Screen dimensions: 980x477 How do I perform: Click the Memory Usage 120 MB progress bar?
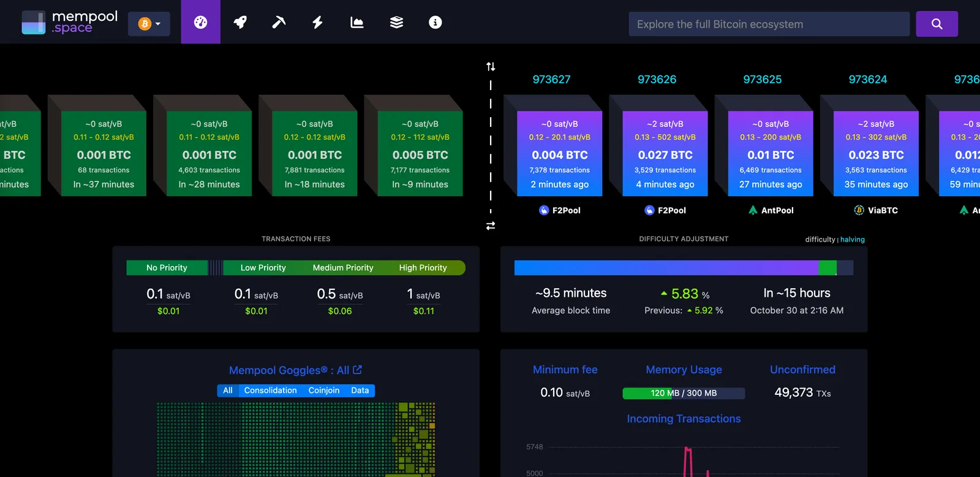coord(684,393)
